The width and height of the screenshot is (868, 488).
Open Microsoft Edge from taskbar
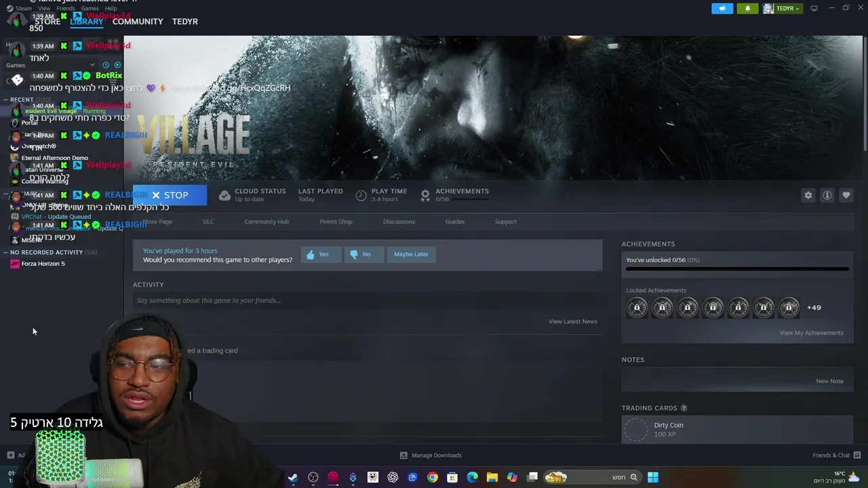click(472, 477)
